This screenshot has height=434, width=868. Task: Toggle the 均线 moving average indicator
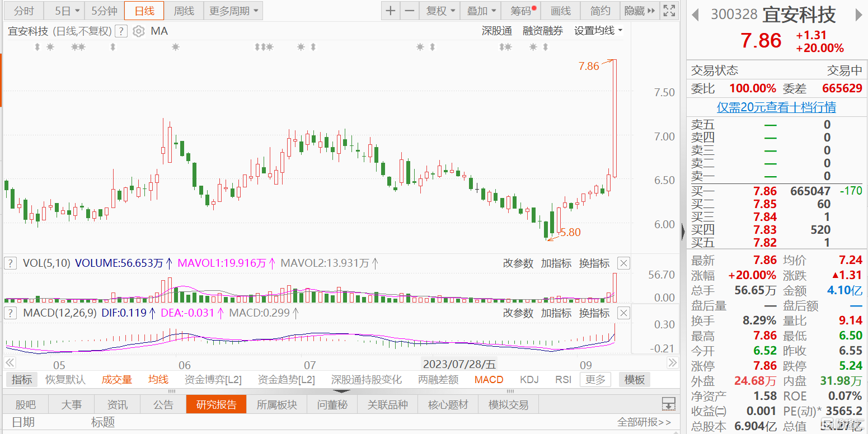[x=158, y=380]
